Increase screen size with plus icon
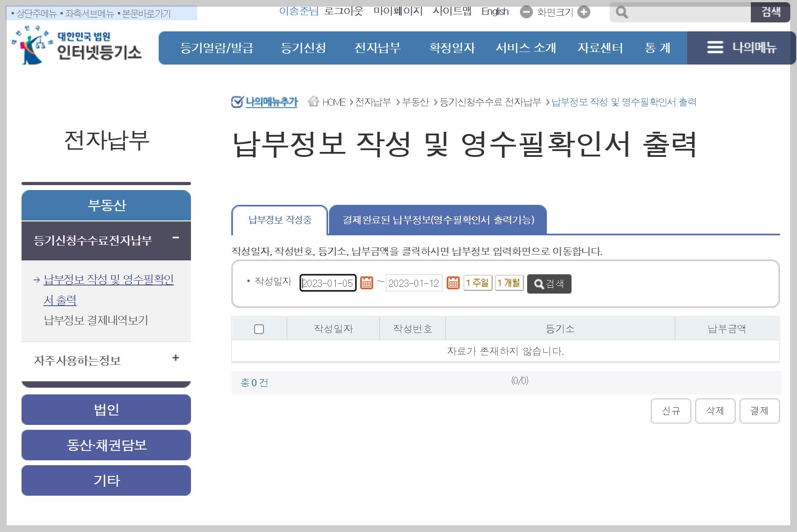This screenshot has height=532, width=797. [584, 12]
